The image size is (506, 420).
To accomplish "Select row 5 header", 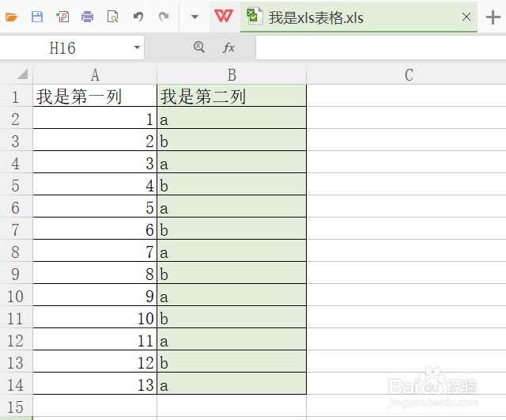I will coord(16,184).
